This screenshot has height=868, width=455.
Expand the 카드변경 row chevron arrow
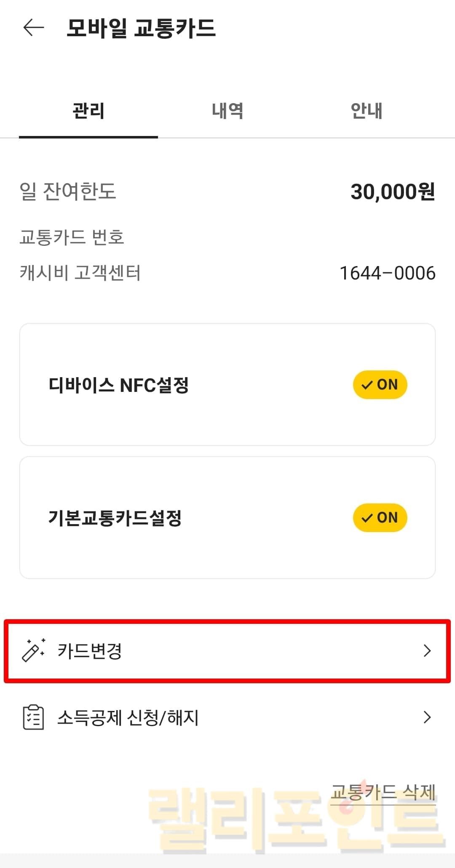(x=427, y=651)
